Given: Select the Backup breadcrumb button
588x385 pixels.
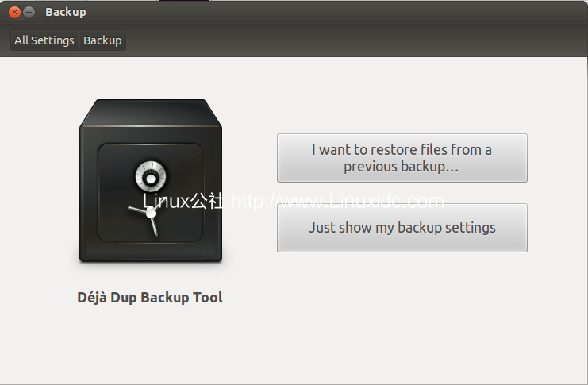Looking at the screenshot, I should tap(102, 40).
